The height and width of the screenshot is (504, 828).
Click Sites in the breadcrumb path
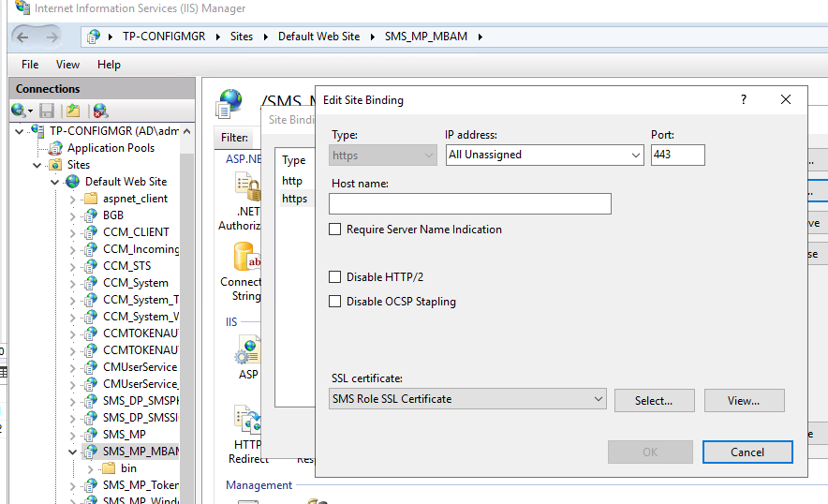242,37
